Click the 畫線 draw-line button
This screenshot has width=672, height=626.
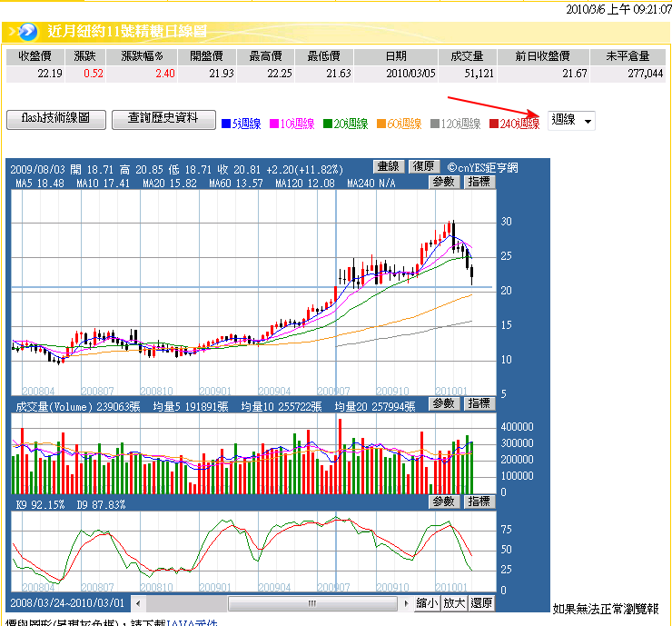pyautogui.click(x=389, y=166)
